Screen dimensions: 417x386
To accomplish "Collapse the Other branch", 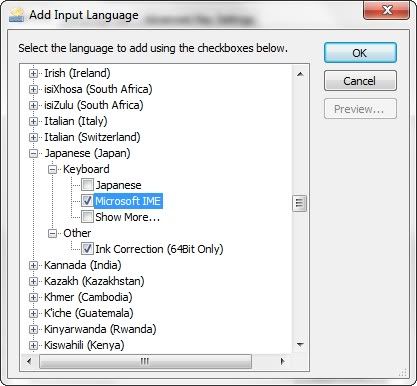I will pos(52,233).
